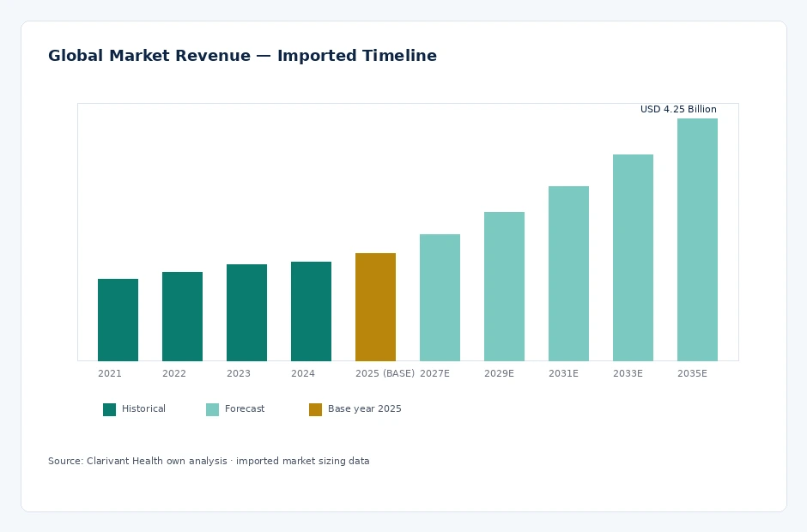Click the Base year 2025 legend label
The image size is (807, 532).
pyautogui.click(x=364, y=408)
